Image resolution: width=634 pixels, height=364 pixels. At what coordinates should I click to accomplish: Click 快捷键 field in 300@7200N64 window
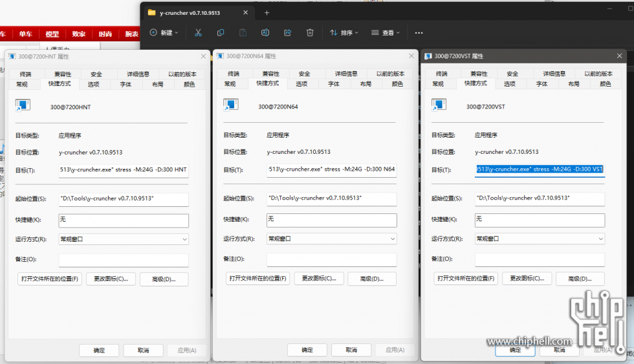(x=331, y=220)
